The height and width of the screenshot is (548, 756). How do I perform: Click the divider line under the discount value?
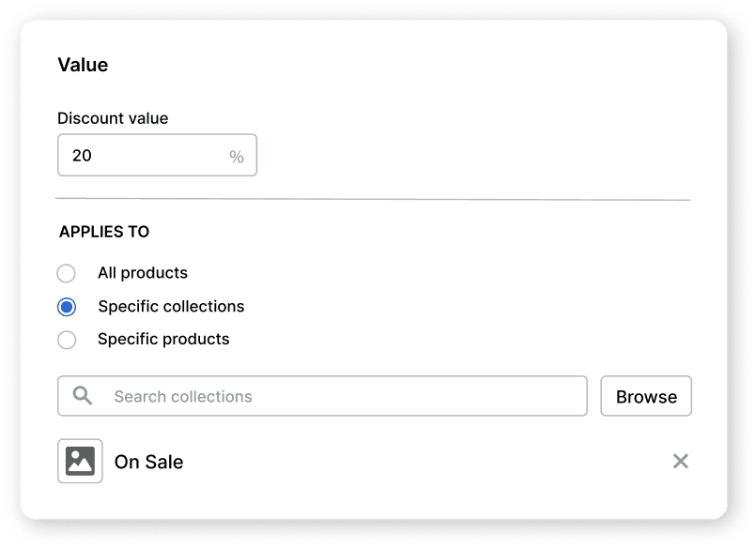coord(374,198)
